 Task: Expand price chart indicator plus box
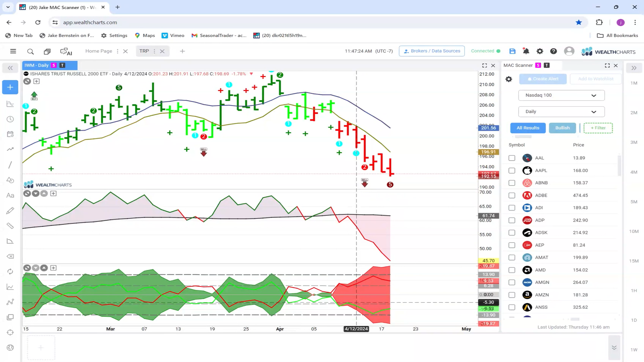click(x=37, y=81)
